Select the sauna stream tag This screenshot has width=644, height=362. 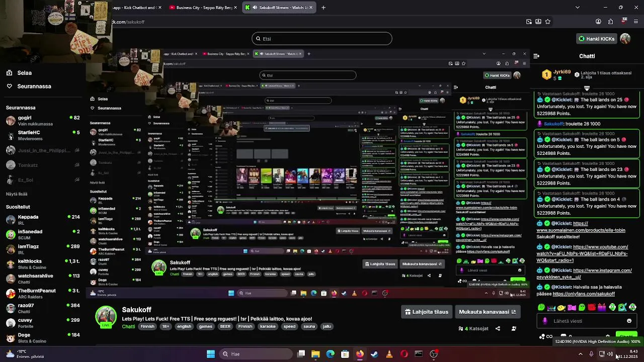[x=309, y=326]
